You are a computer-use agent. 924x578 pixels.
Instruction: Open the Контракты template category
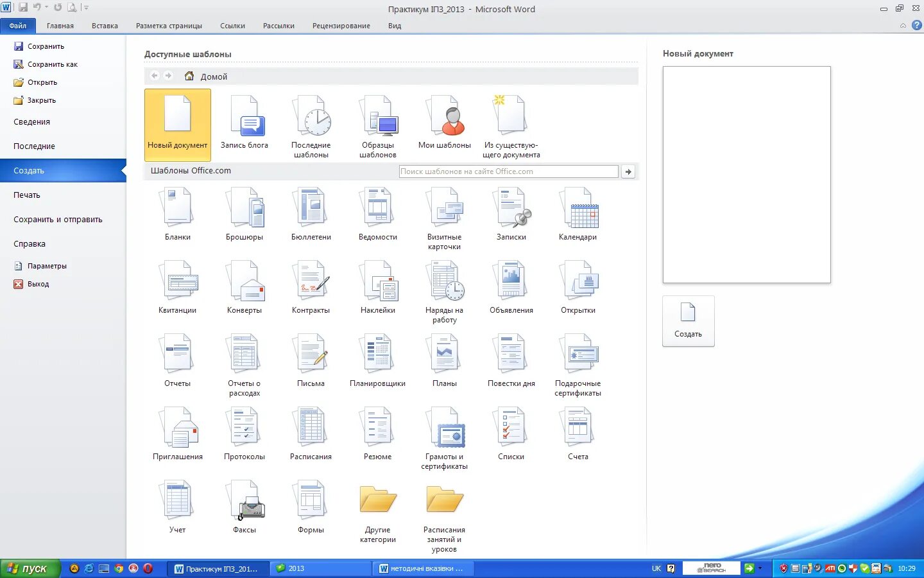coord(311,288)
